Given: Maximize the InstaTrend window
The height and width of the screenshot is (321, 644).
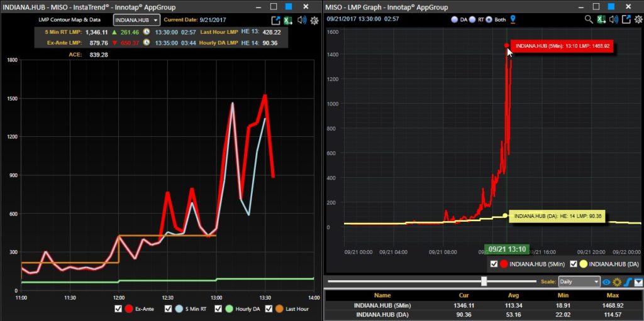Looking at the screenshot, I should 274,6.
